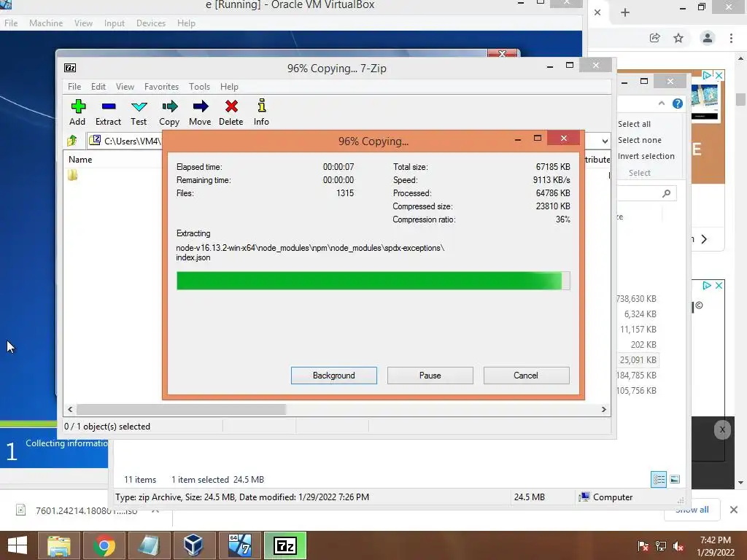Click the 7-Zip scrollbar right arrow

click(x=603, y=410)
